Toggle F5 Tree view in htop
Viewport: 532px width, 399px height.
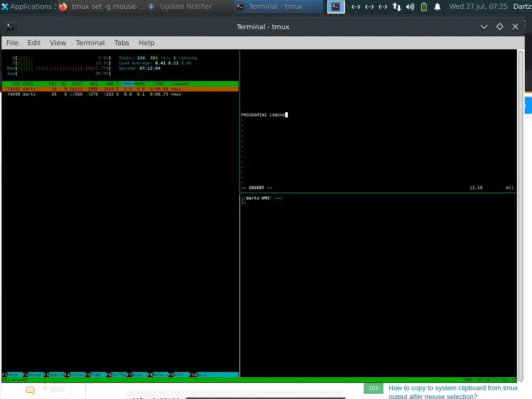pos(96,375)
